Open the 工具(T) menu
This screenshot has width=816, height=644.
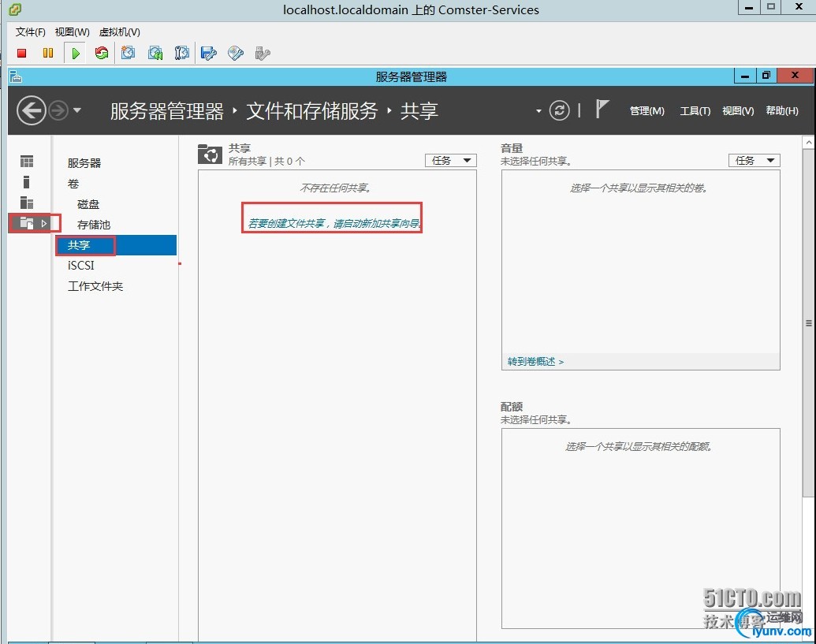pos(695,111)
